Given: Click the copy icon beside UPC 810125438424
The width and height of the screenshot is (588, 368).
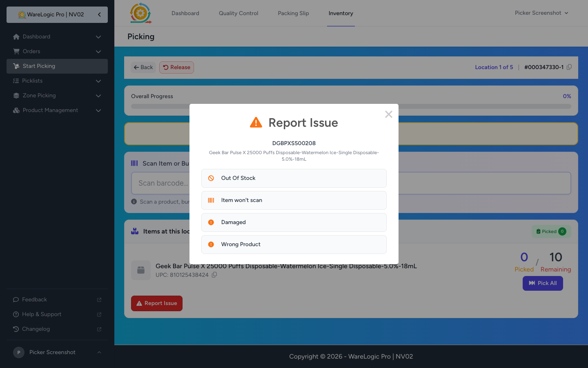Looking at the screenshot, I should [214, 275].
